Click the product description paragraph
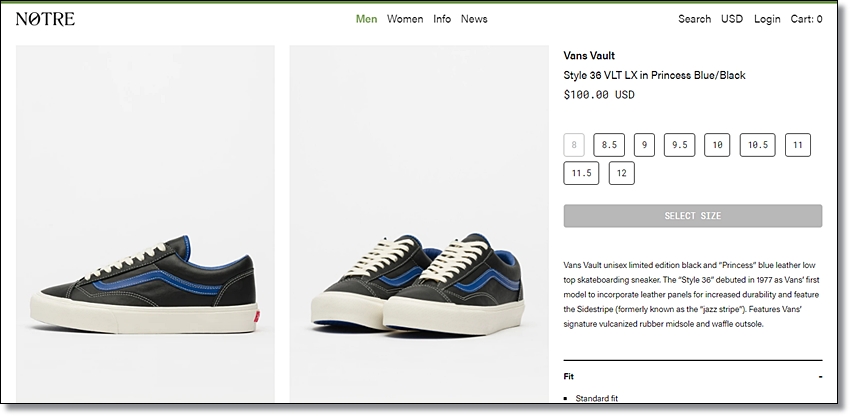Screen dimensions: 850x416 (x=692, y=295)
